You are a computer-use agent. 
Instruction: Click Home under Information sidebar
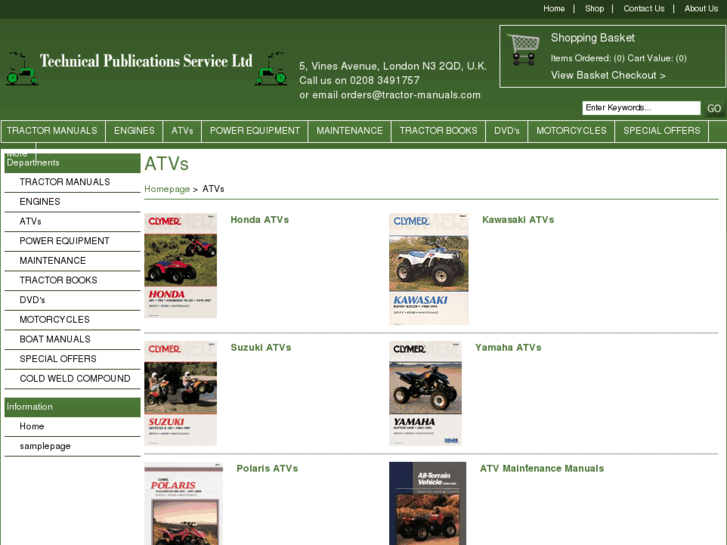click(32, 426)
